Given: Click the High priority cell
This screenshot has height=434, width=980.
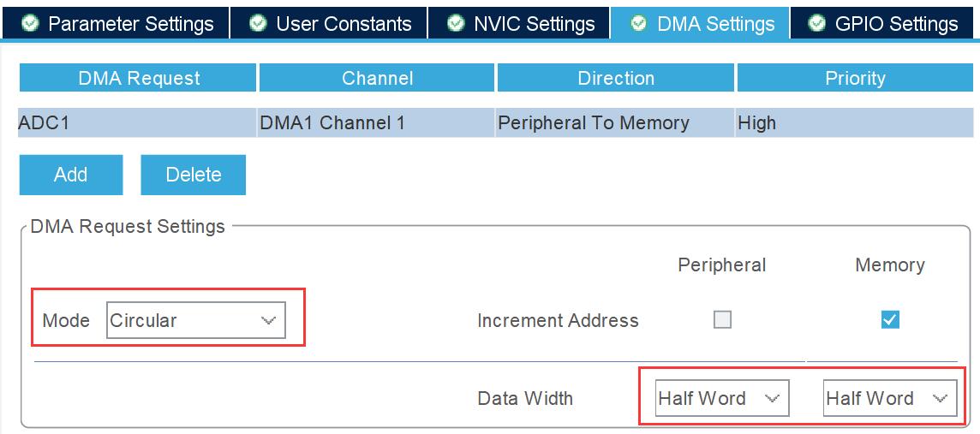Looking at the screenshot, I should point(854,123).
